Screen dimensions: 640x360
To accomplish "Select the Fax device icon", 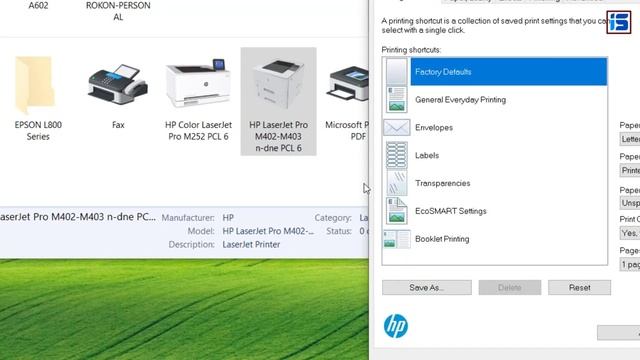I will pos(118,84).
